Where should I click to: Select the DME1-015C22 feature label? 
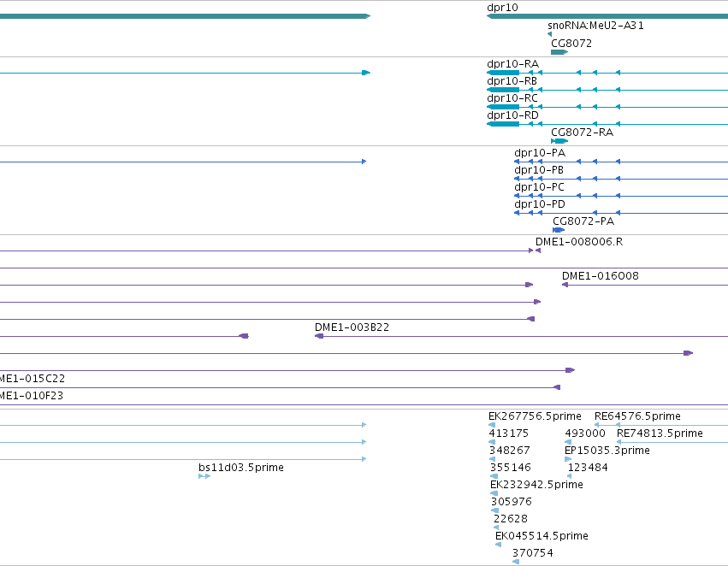[32, 379]
